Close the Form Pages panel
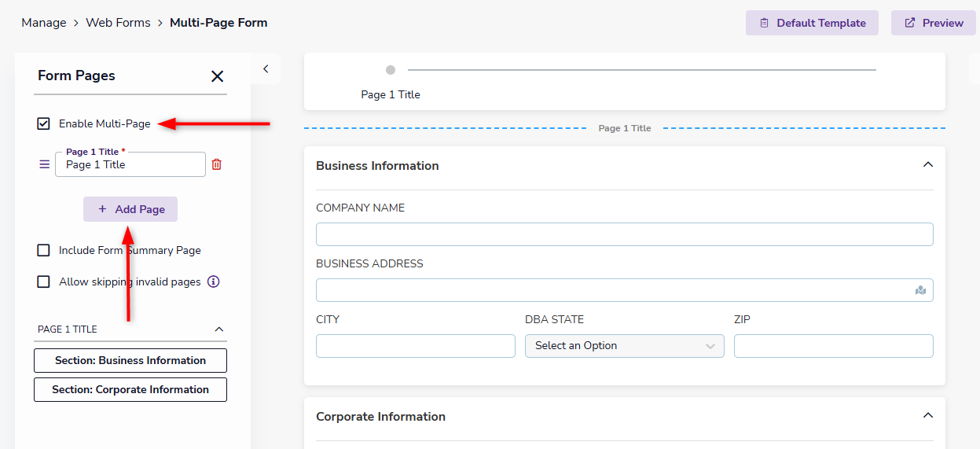Screen dimensions: 980x449 (218, 76)
